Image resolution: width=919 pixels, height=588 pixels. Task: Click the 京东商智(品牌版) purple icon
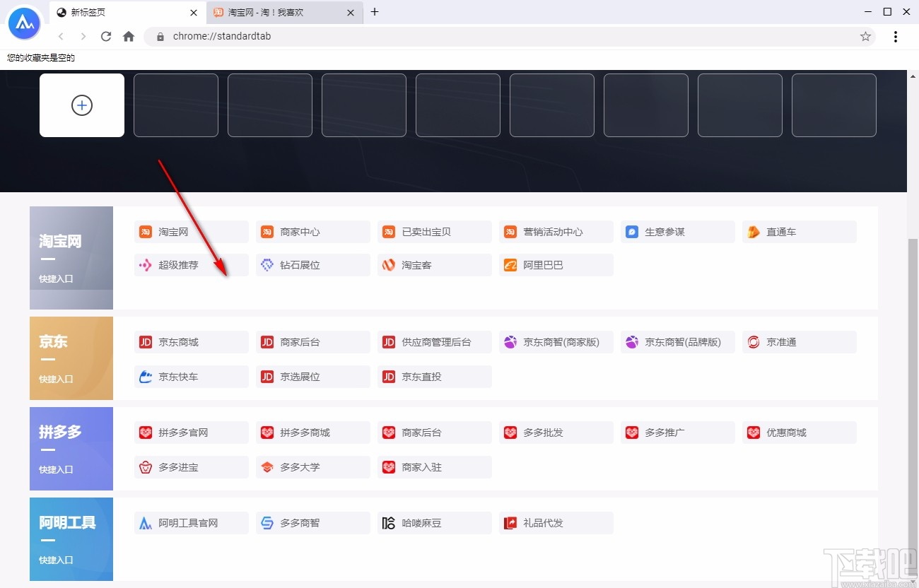click(x=632, y=342)
